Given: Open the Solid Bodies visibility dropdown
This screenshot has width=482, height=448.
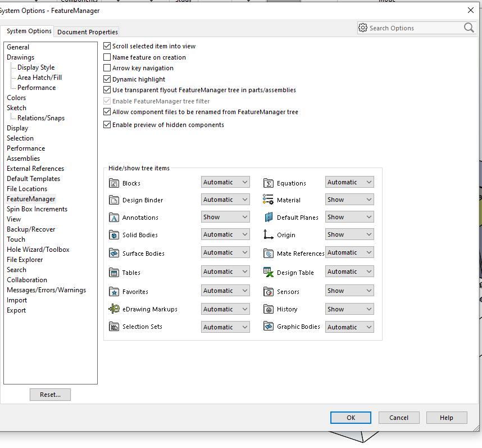Looking at the screenshot, I should click(225, 234).
